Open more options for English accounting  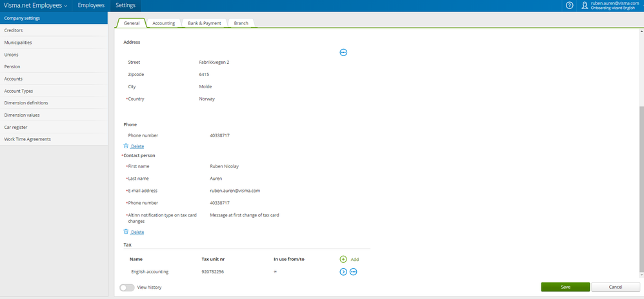click(353, 271)
